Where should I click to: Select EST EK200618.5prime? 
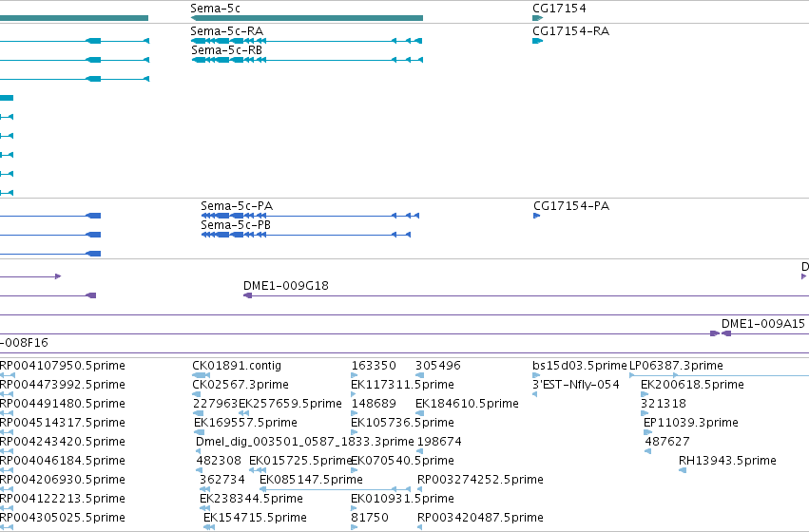(692, 385)
